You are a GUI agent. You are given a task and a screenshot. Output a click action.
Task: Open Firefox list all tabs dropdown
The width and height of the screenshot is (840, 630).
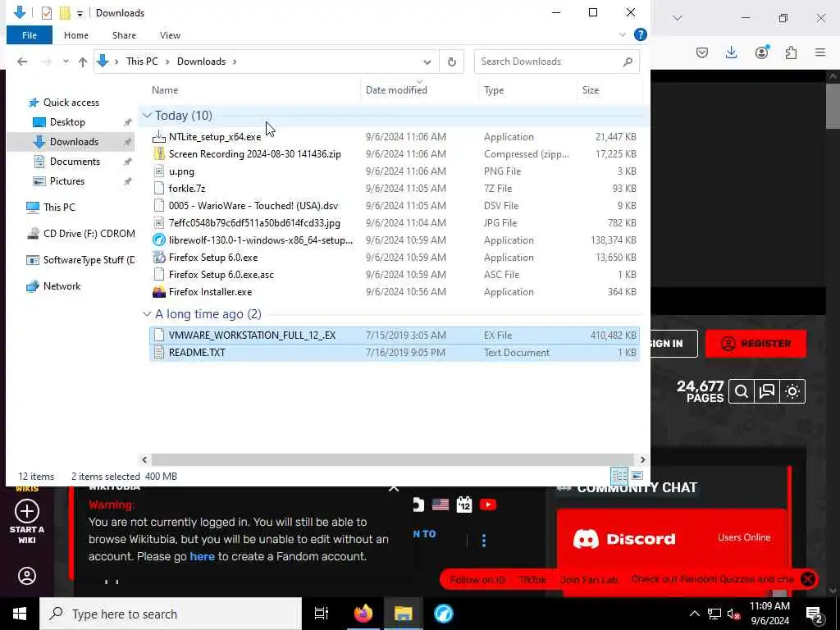coord(678,18)
